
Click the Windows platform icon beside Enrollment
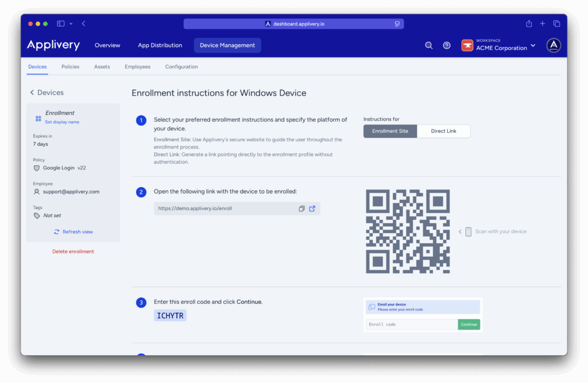pos(38,118)
